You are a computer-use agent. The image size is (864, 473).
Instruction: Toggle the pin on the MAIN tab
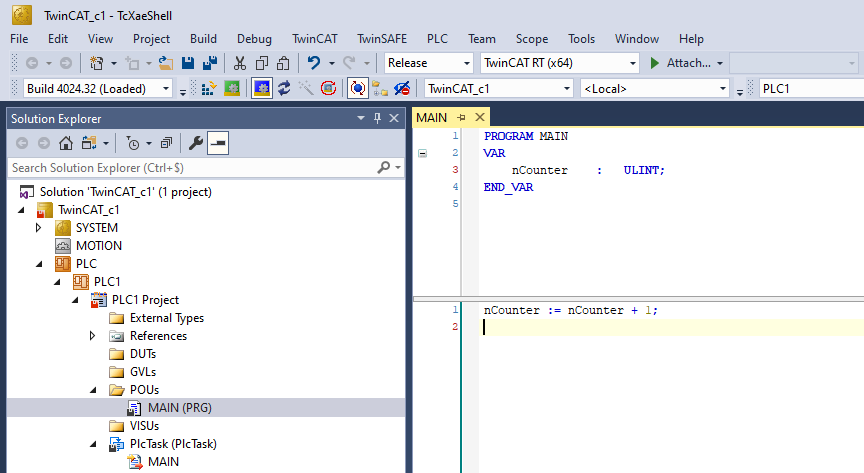(x=462, y=118)
